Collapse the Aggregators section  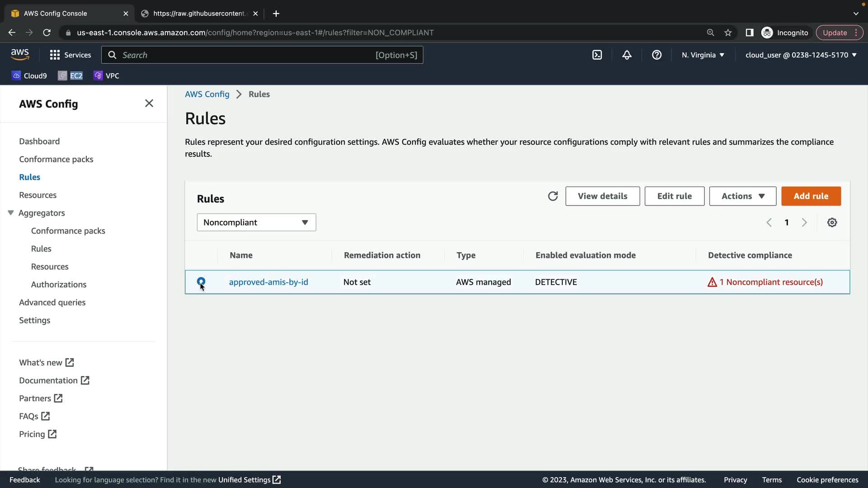(x=11, y=213)
